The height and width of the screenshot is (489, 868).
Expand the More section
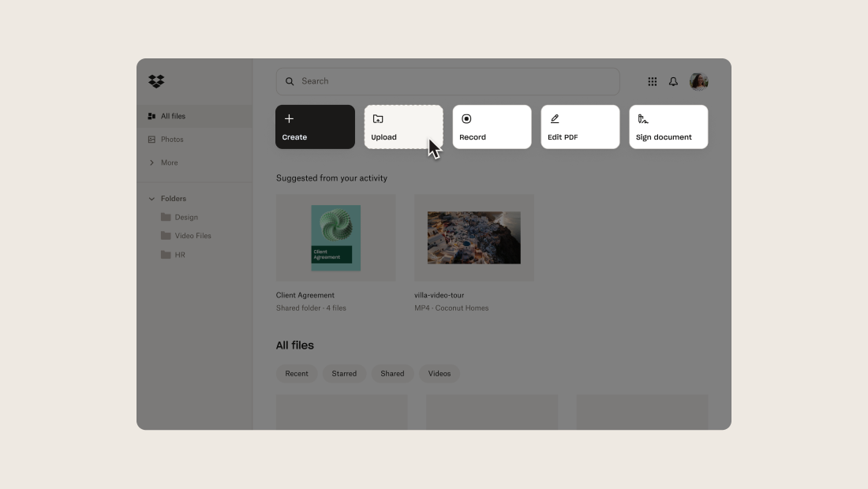169,162
